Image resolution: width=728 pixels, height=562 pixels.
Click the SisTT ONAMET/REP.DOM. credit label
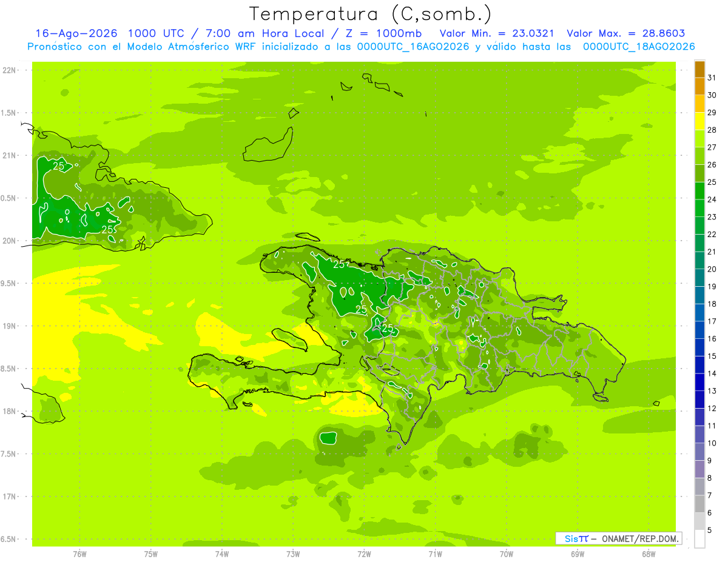coord(618,538)
